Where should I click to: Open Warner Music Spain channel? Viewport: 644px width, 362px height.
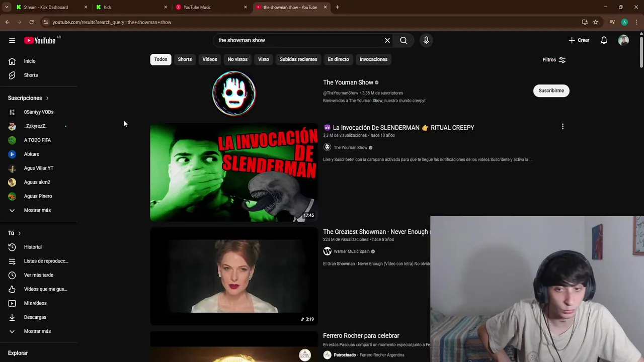[352, 251]
